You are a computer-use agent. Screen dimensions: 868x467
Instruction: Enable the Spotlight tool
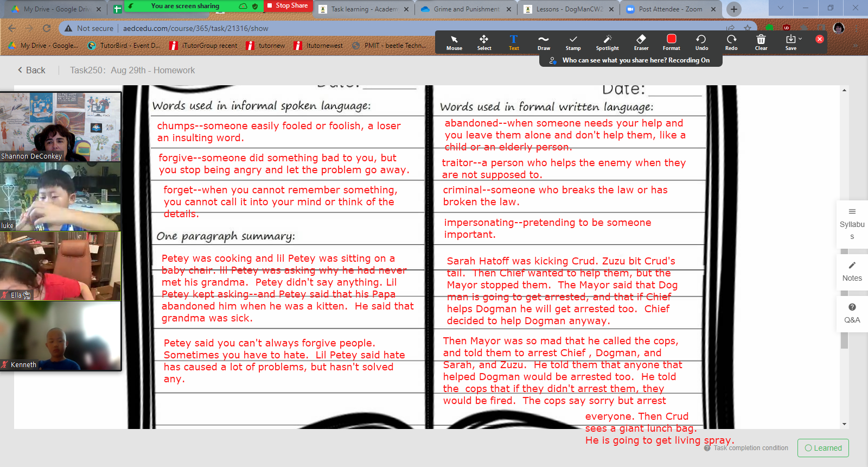pos(607,42)
